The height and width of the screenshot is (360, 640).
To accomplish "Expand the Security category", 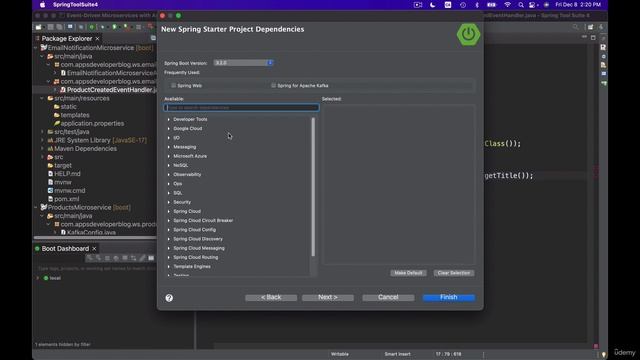I will coord(169,202).
